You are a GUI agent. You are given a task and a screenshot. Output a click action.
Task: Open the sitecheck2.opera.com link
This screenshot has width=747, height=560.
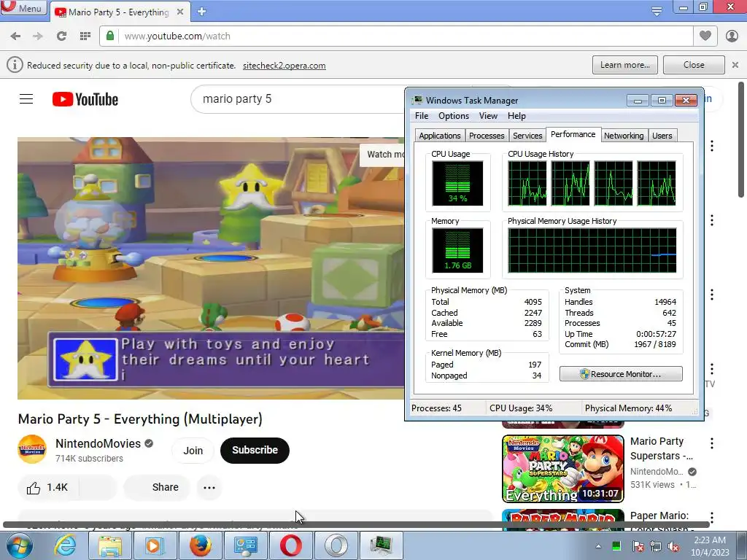(285, 66)
